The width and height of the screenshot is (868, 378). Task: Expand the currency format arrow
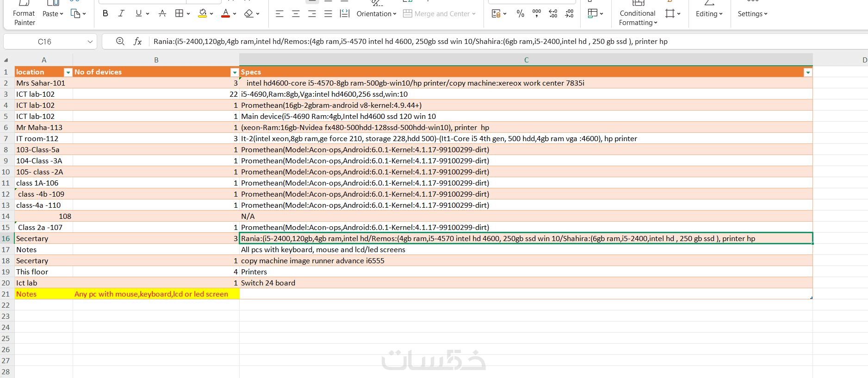pyautogui.click(x=505, y=14)
